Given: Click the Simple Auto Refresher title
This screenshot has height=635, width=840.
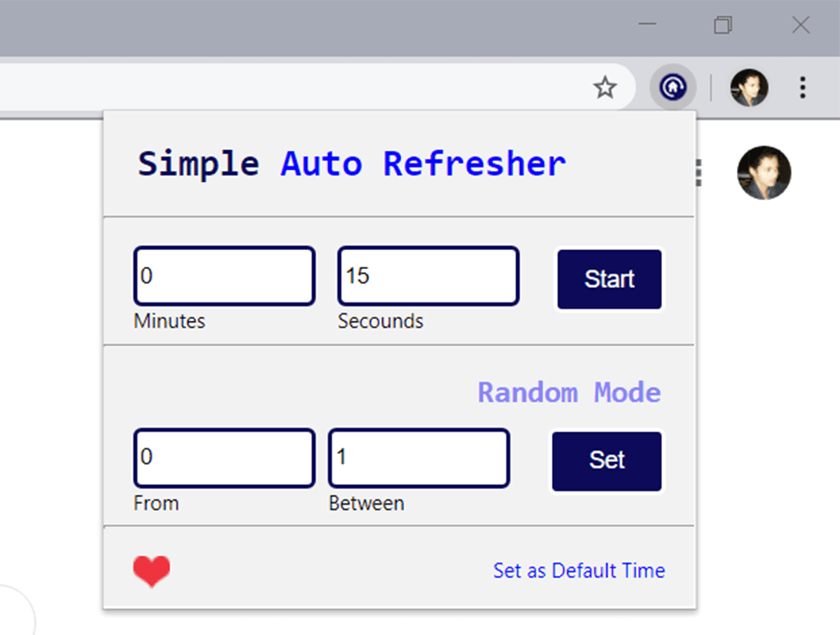Looking at the screenshot, I should point(352,164).
